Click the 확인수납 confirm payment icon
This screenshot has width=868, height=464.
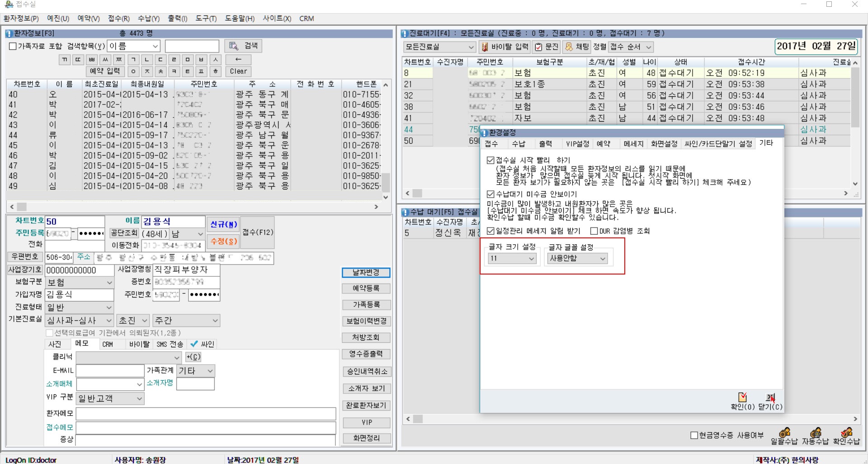point(846,433)
